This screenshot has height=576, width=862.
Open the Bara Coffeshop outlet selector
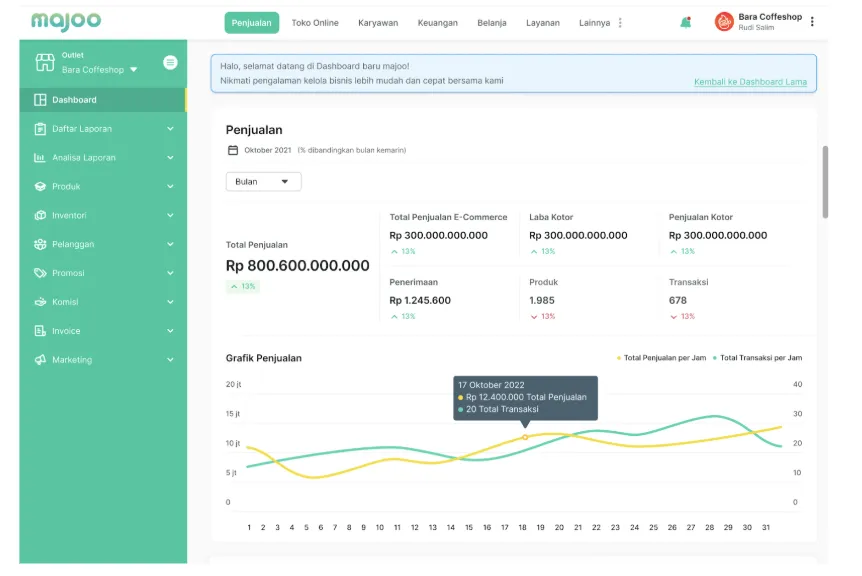(x=99, y=70)
